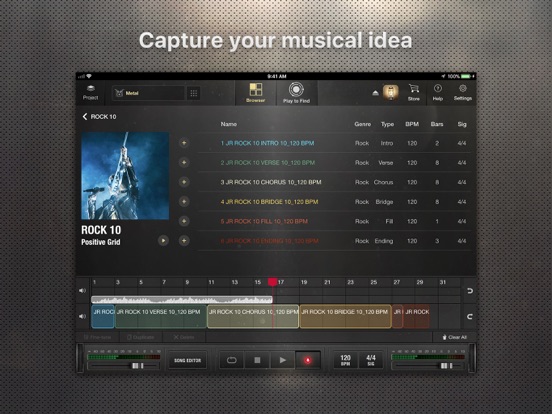Open the Song Editor button
552x414 pixels.
187,360
